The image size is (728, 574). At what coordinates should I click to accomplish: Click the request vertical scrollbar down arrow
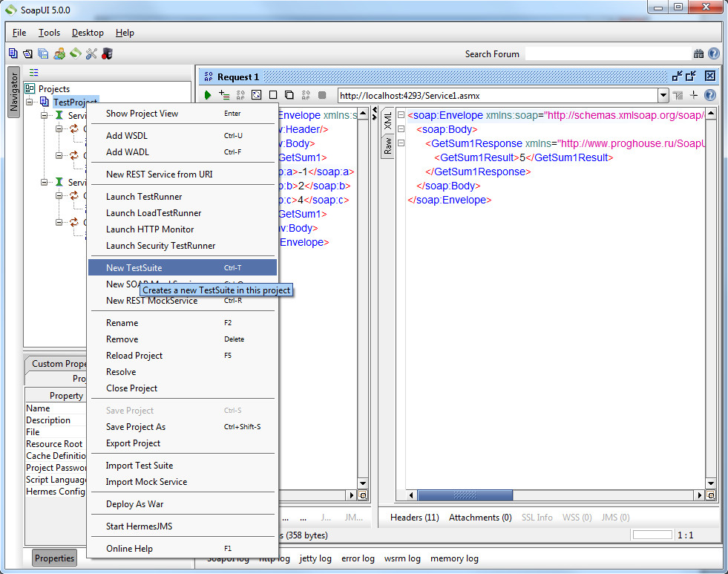tap(363, 483)
